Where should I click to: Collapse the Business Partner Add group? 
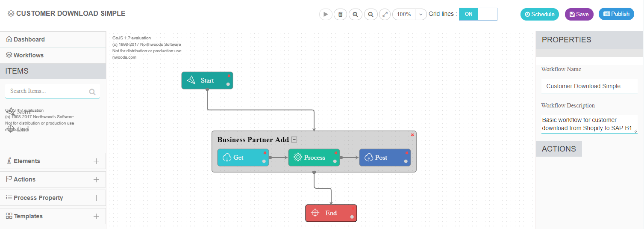coord(294,140)
